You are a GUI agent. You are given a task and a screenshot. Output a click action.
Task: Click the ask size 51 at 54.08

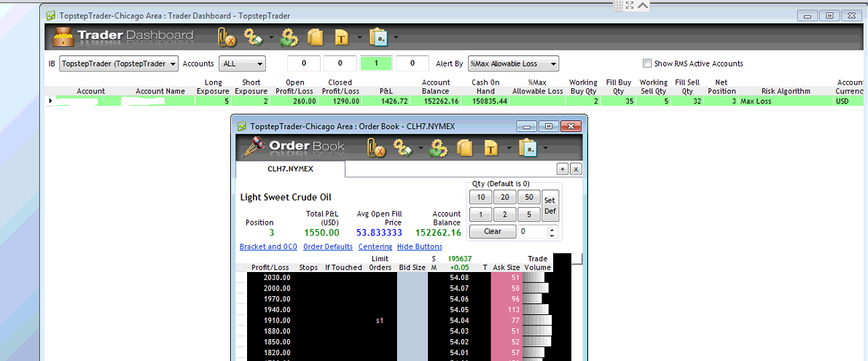507,277
